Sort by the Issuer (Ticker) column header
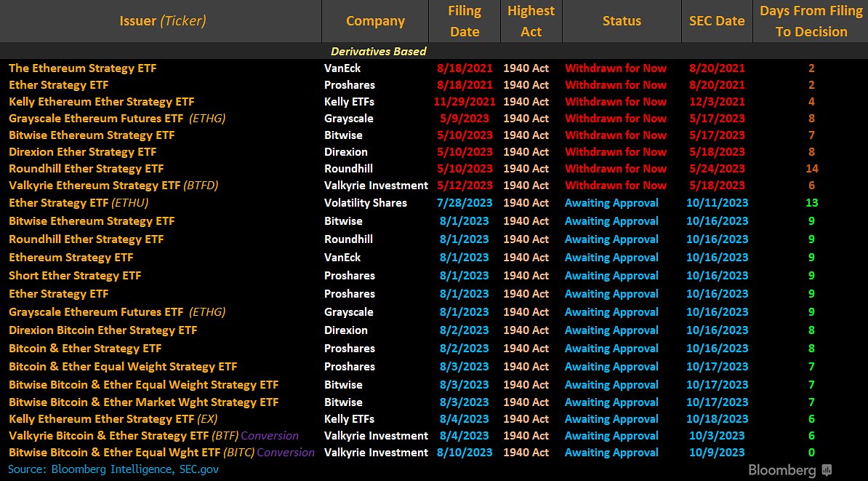The image size is (868, 481). coord(162,21)
